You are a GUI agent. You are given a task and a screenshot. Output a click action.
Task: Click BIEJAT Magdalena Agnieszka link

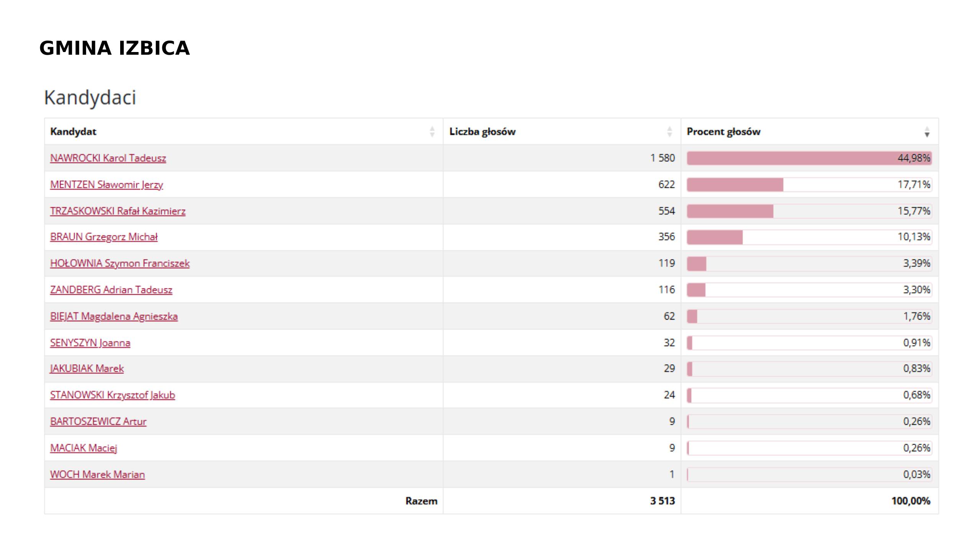[x=114, y=316]
